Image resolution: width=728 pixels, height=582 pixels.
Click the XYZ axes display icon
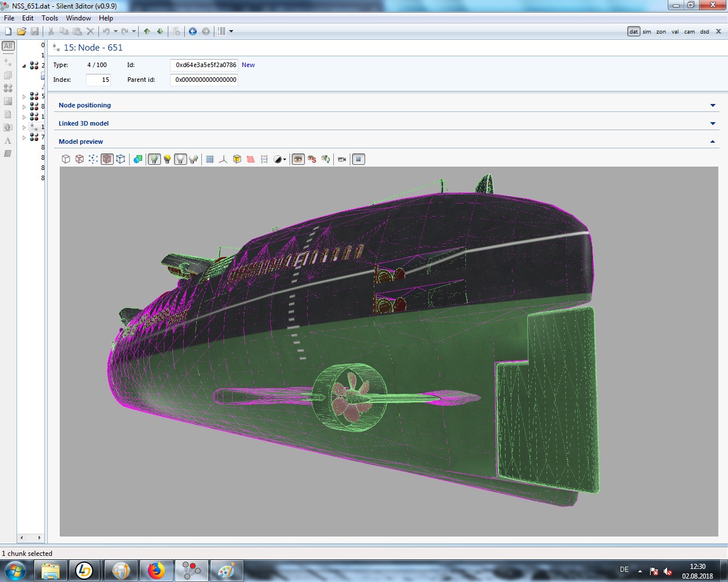pyautogui.click(x=223, y=159)
